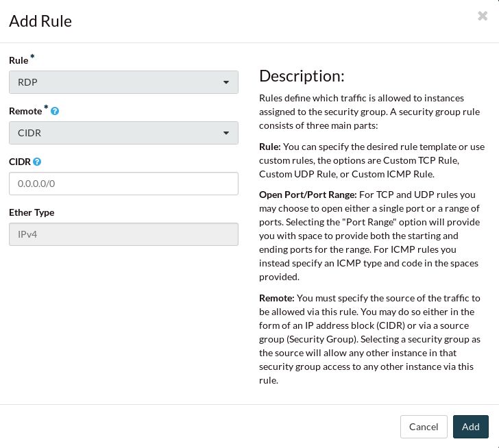The width and height of the screenshot is (499, 448).
Task: Click the bold 'Remote:' description text
Action: tap(277, 298)
